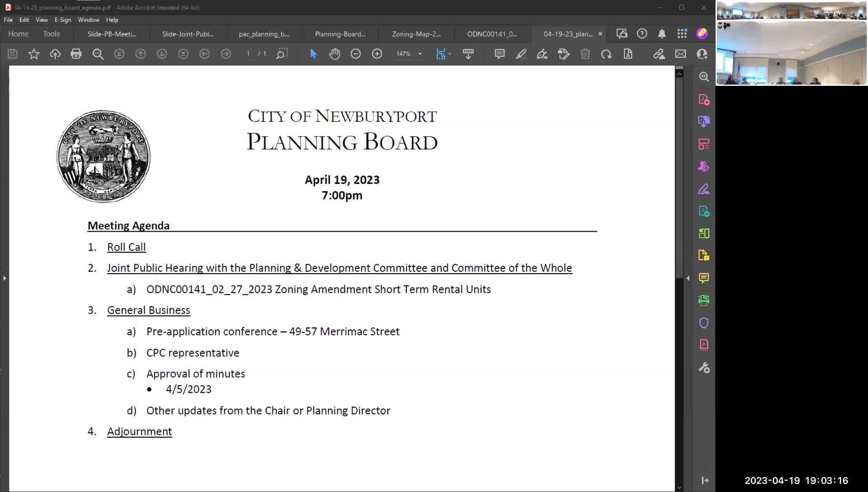Open the Organize Pages tool in sidebar
Image resolution: width=868 pixels, height=492 pixels.
(704, 233)
